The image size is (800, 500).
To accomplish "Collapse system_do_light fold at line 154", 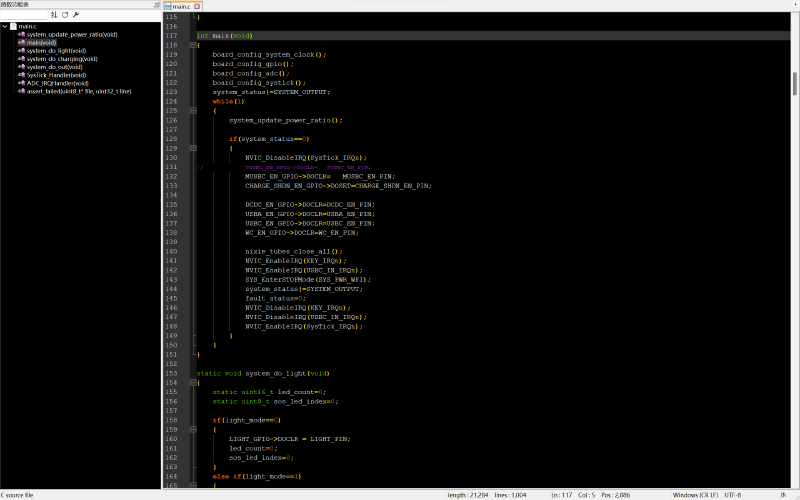I will coord(193,383).
